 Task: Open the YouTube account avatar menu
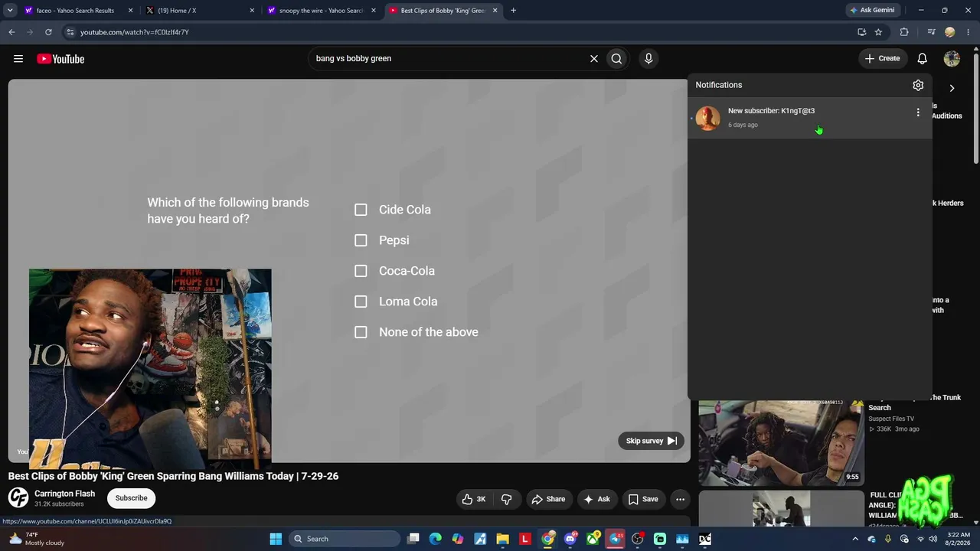coord(952,59)
